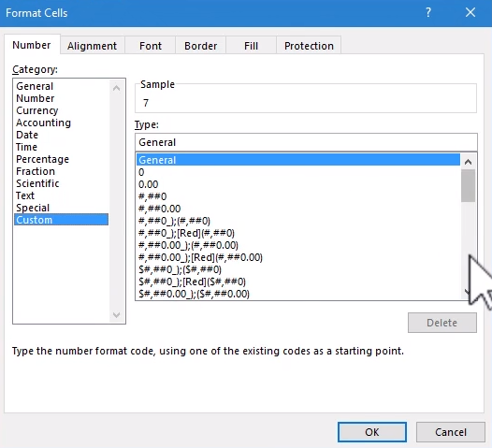Click Category list scroll down arrow
The height and width of the screenshot is (448, 492).
[116, 314]
